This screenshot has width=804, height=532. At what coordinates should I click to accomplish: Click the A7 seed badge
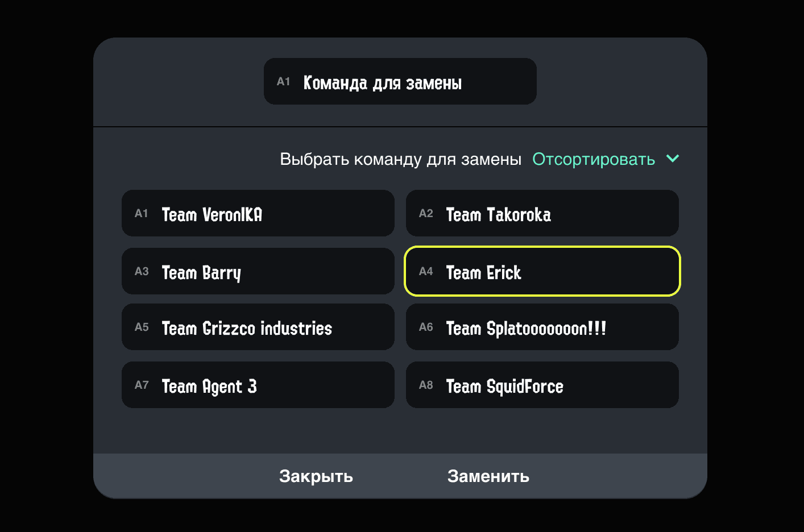click(142, 385)
